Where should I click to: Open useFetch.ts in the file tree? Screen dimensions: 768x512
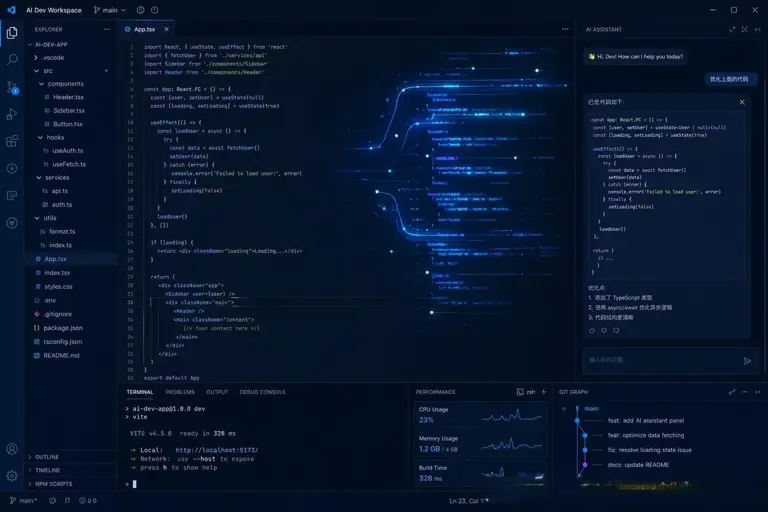coord(69,165)
